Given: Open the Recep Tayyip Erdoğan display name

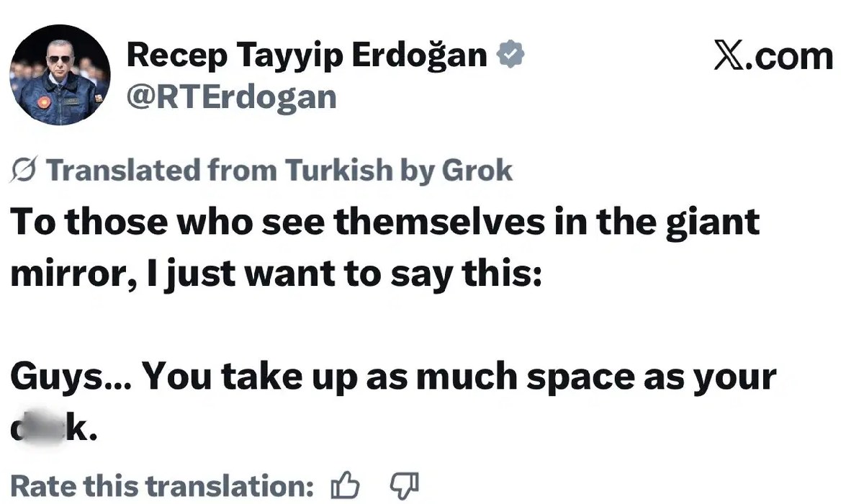Looking at the screenshot, I should pos(307,56).
